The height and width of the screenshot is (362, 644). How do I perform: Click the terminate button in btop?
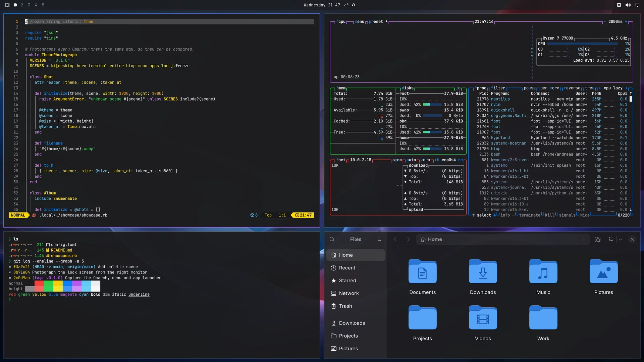tap(530, 215)
